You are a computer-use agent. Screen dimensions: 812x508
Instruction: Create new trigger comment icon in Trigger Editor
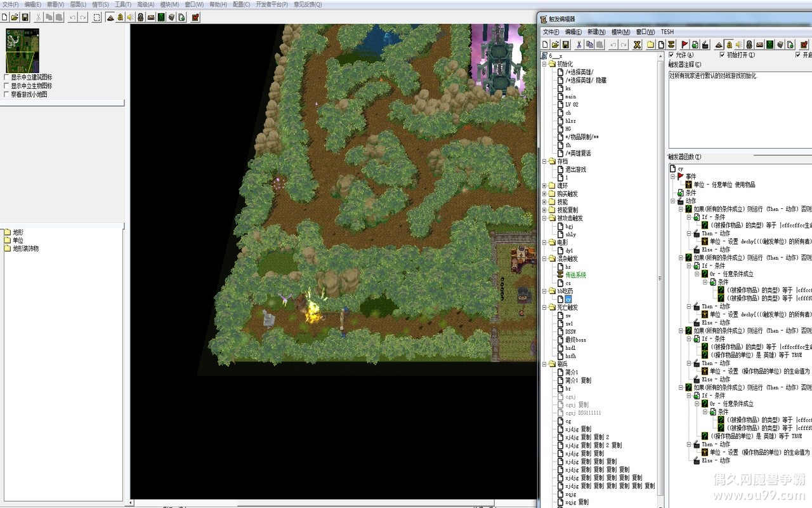(671, 44)
